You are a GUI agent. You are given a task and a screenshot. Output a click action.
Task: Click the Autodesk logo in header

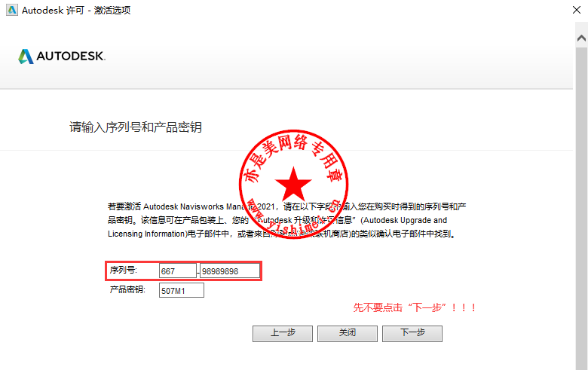(62, 57)
